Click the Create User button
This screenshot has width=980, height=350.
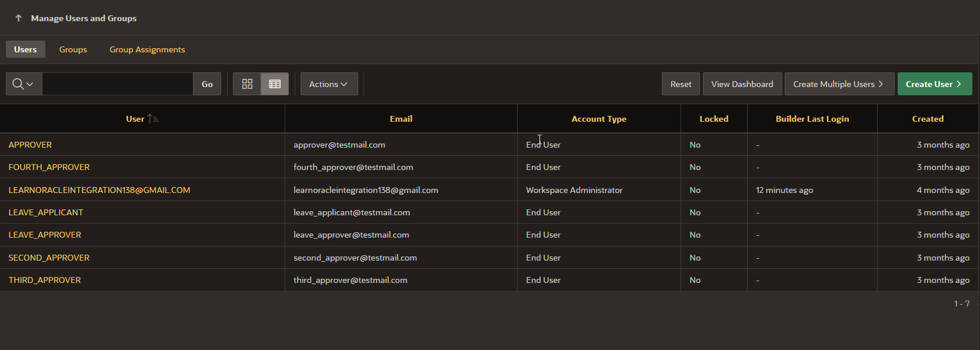tap(935, 84)
